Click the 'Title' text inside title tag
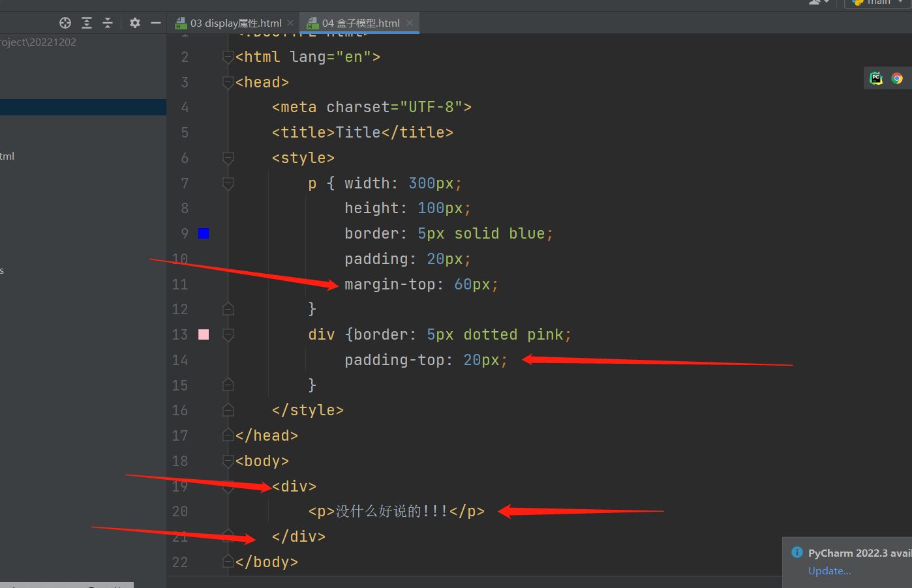 click(x=358, y=132)
